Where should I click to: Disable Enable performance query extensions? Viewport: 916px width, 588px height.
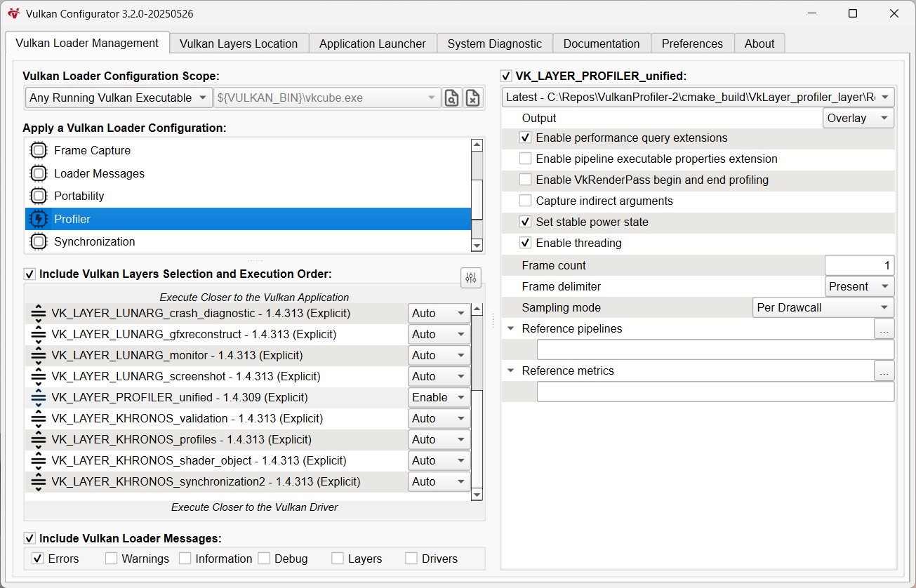[x=525, y=138]
